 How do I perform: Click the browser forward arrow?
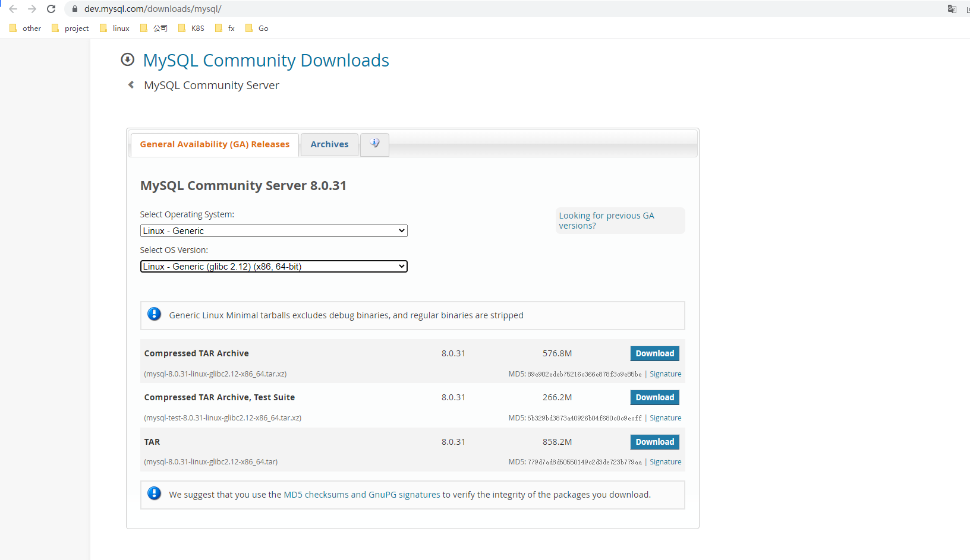32,9
